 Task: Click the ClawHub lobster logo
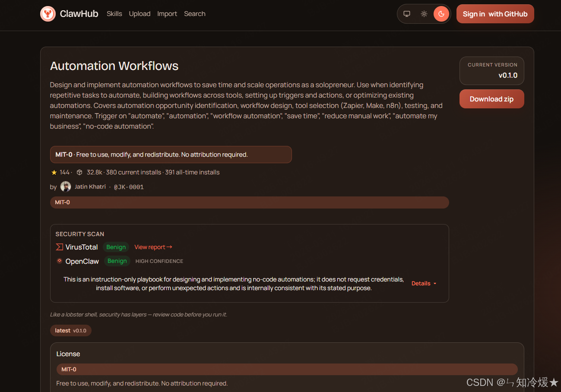(x=48, y=14)
